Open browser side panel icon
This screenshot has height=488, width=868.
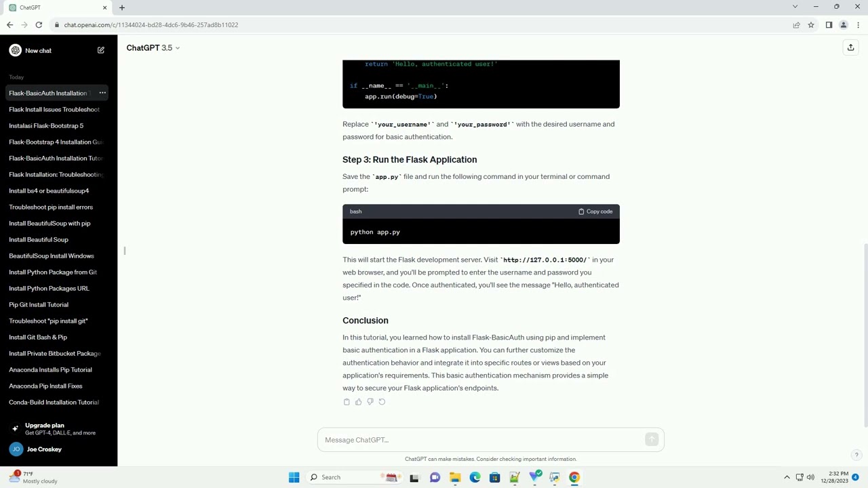829,25
